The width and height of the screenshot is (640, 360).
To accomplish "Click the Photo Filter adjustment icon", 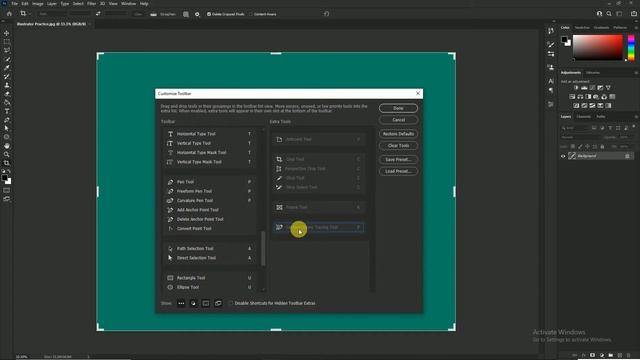I will 596,97.
